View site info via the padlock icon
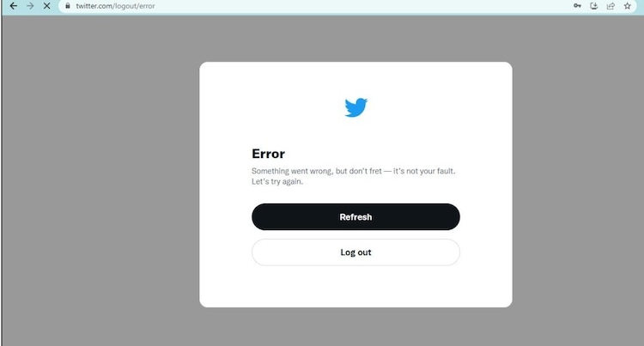644x346 pixels. [68, 6]
